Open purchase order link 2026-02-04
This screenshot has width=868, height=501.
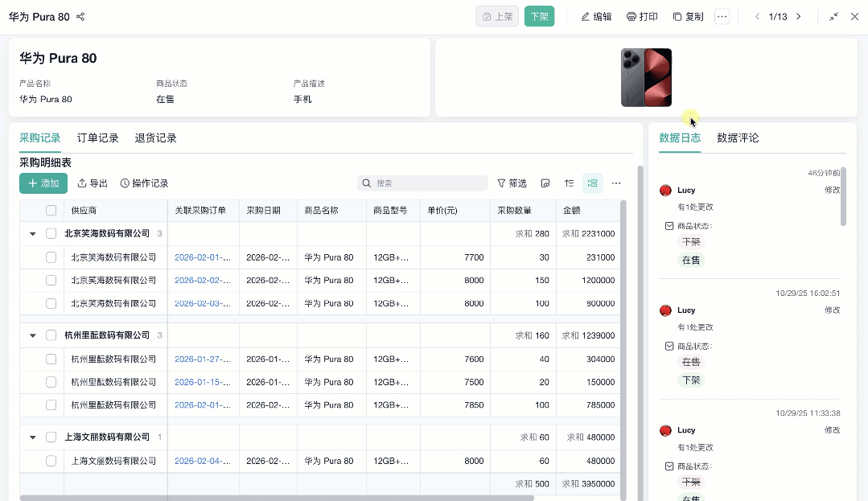tap(203, 461)
